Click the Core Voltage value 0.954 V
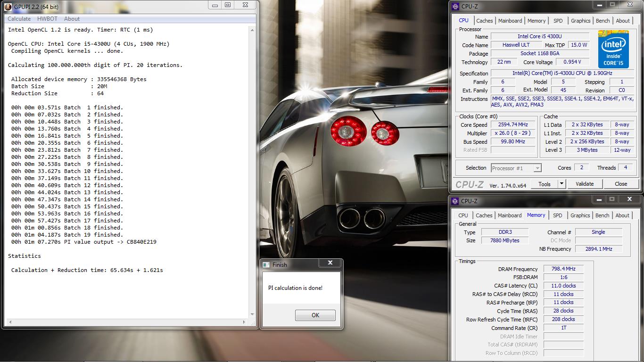 (x=572, y=62)
